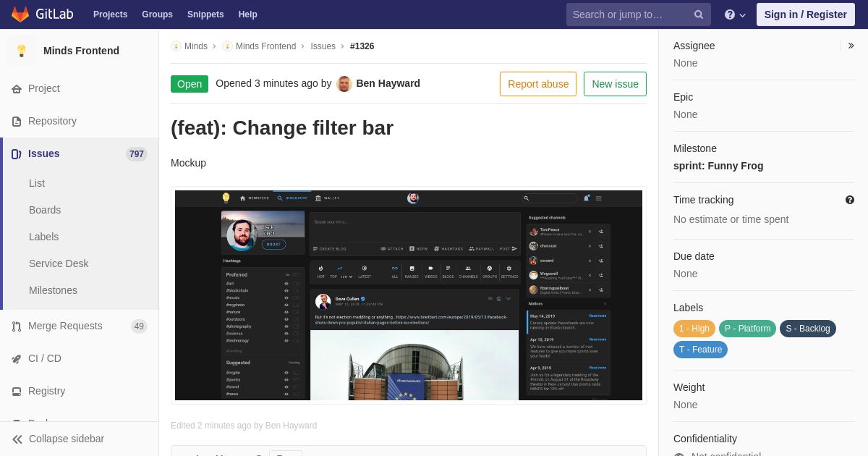The height and width of the screenshot is (456, 868).
Task: Click the Repository file icon
Action: tap(17, 122)
